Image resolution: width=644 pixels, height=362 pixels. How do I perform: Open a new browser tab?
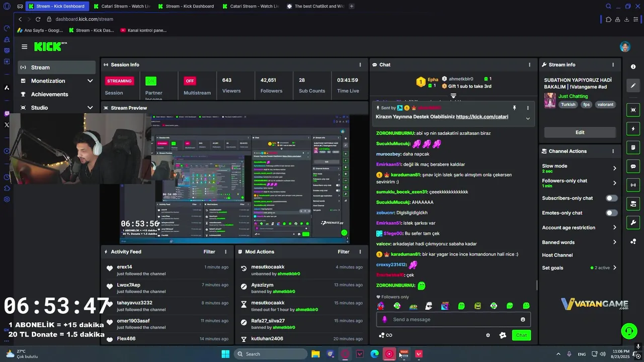[351, 7]
